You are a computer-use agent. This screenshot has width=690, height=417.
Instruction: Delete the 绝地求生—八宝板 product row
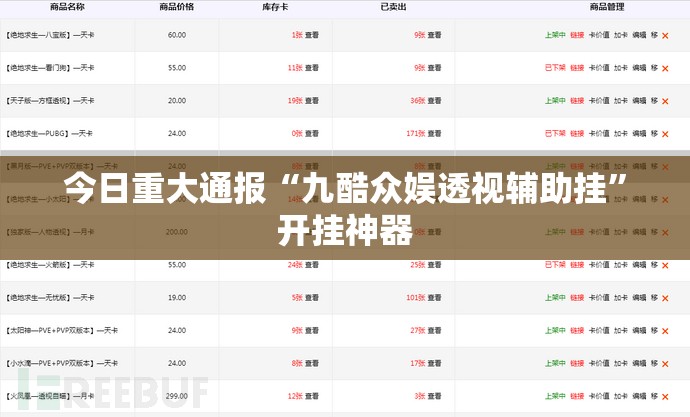(666, 35)
